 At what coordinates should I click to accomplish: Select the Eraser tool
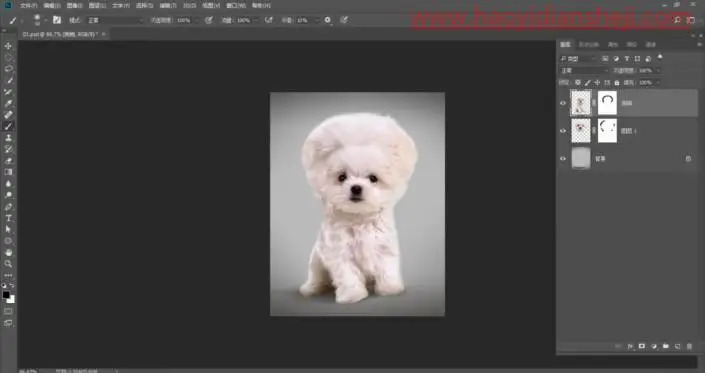(8, 161)
